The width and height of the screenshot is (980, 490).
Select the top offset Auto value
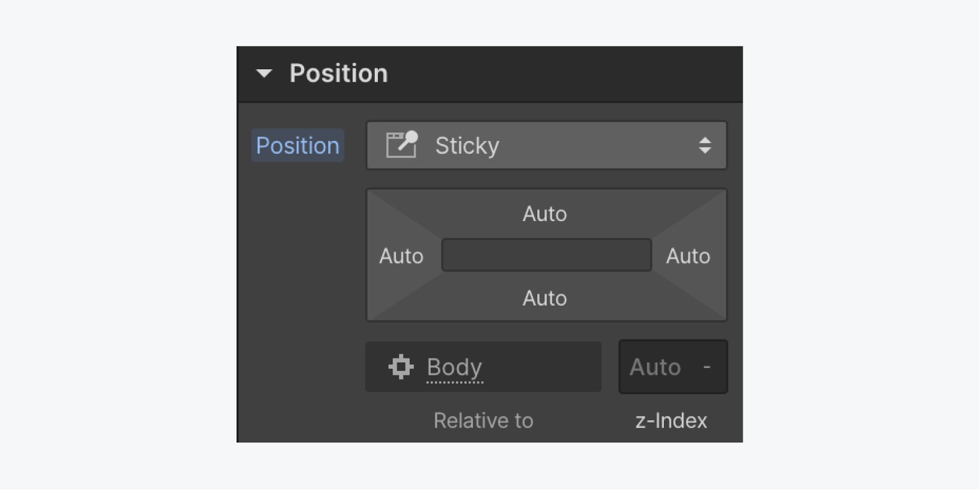tap(545, 214)
